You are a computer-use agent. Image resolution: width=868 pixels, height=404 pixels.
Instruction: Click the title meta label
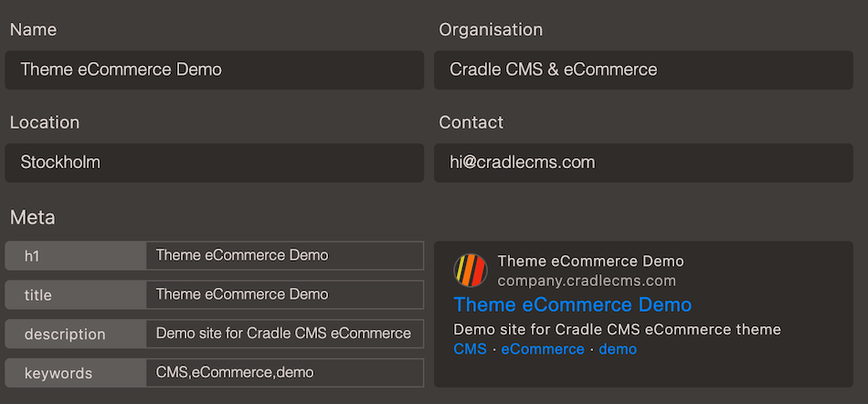pos(76,294)
